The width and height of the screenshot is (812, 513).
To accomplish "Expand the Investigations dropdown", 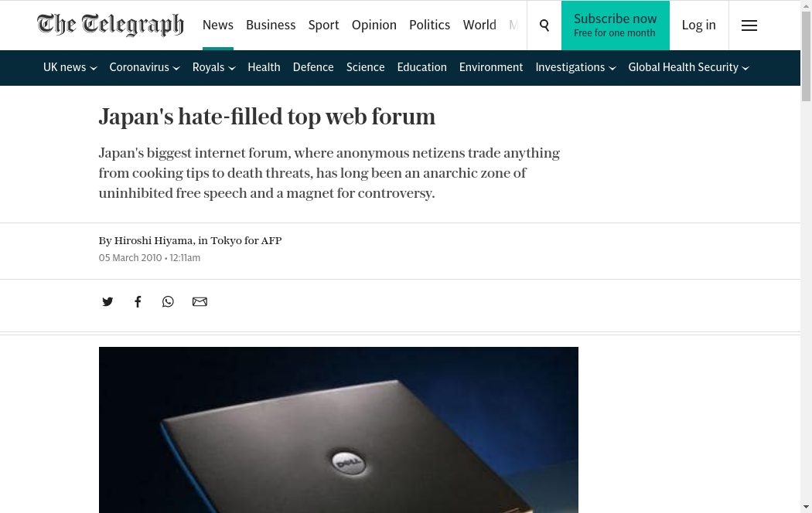I will [575, 67].
